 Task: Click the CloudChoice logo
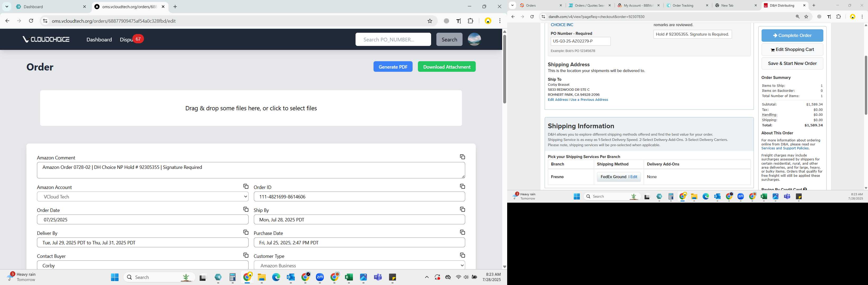click(x=46, y=39)
